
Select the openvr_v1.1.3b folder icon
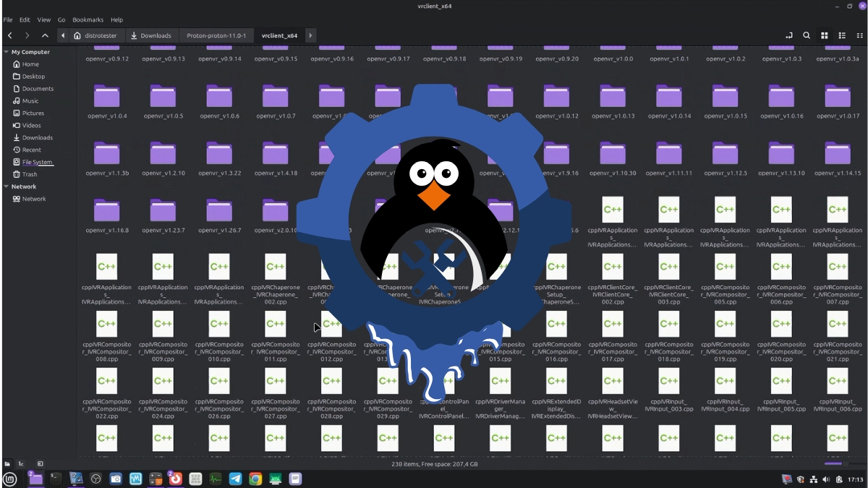[x=106, y=153]
